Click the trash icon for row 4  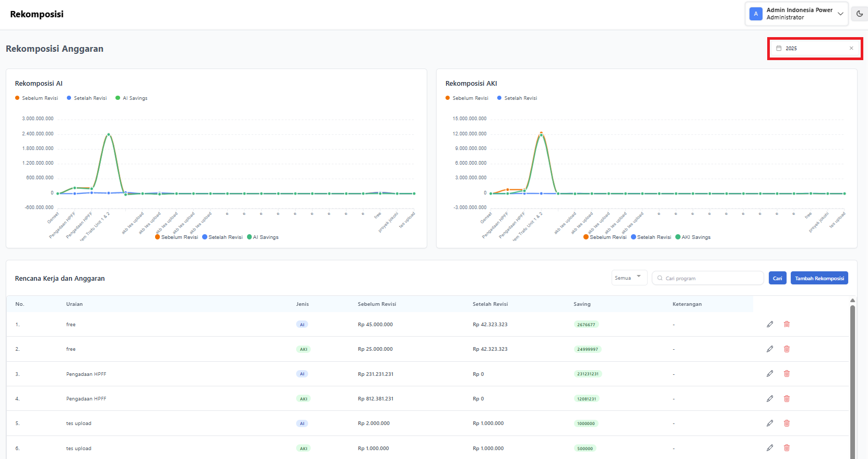tap(787, 398)
